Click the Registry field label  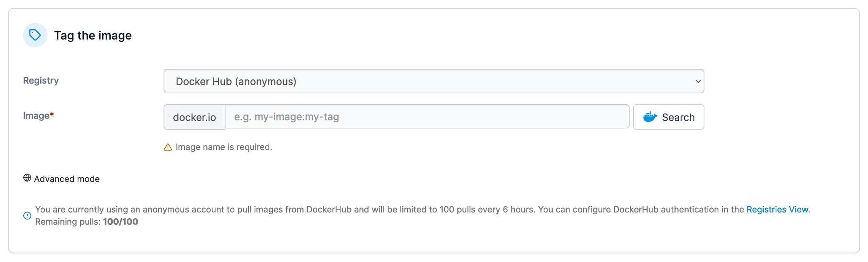pos(41,81)
